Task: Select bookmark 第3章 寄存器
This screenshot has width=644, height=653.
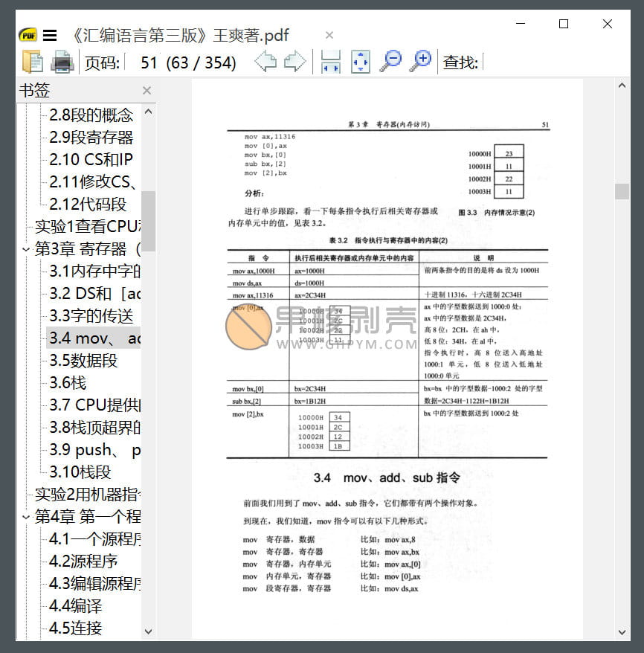Action: coord(88,249)
